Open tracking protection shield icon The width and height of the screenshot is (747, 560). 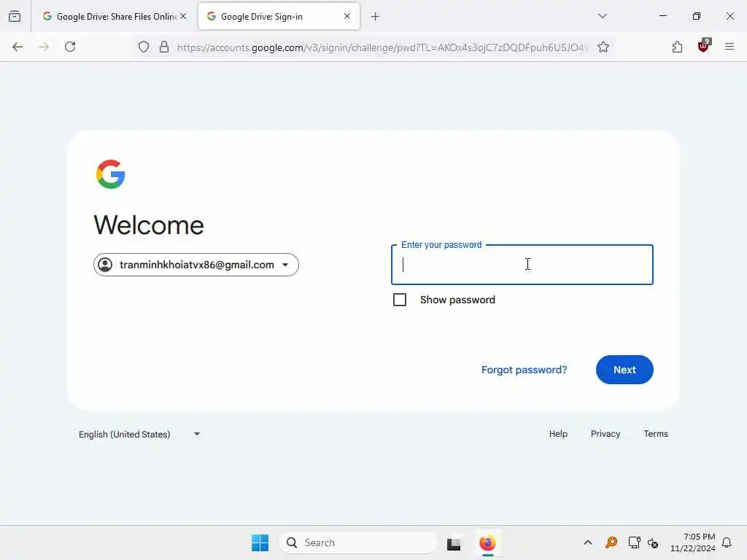point(144,47)
